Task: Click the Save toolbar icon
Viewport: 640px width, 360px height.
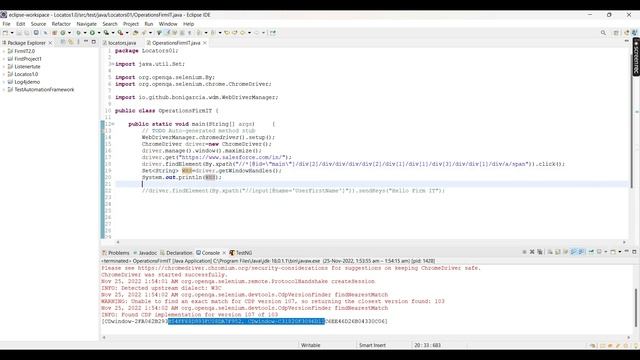Action: [19, 33]
